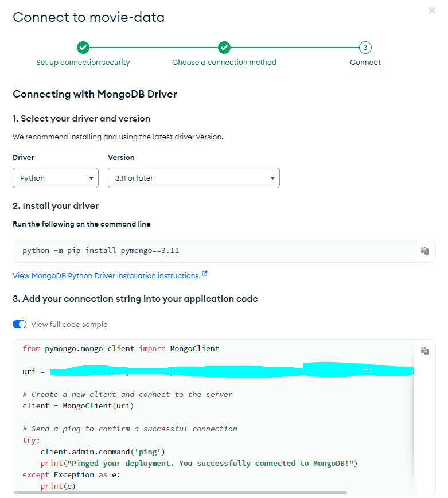Click the '1. Select your driver and version' heading

click(x=81, y=118)
